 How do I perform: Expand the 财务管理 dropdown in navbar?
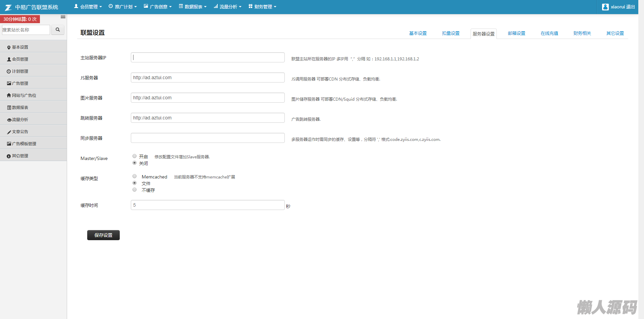(262, 7)
